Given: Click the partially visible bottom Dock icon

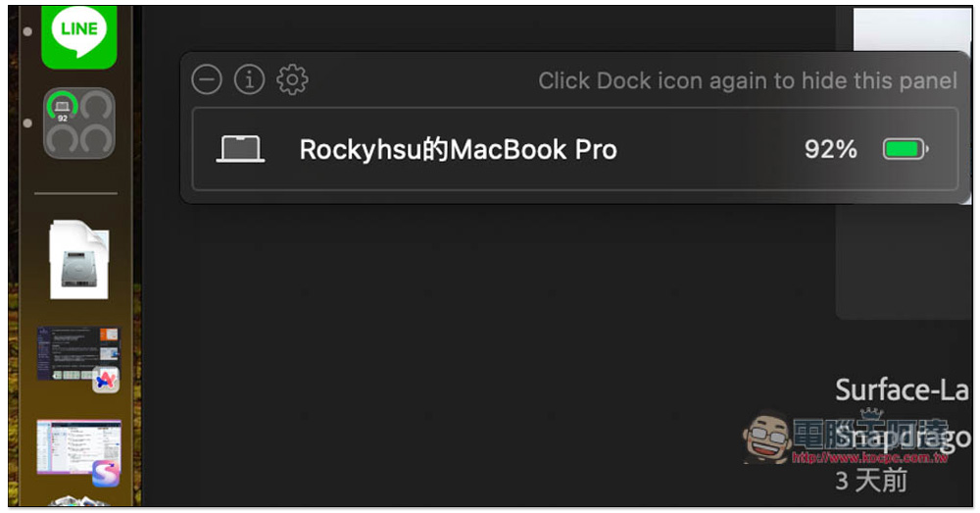Looking at the screenshot, I should (78, 501).
